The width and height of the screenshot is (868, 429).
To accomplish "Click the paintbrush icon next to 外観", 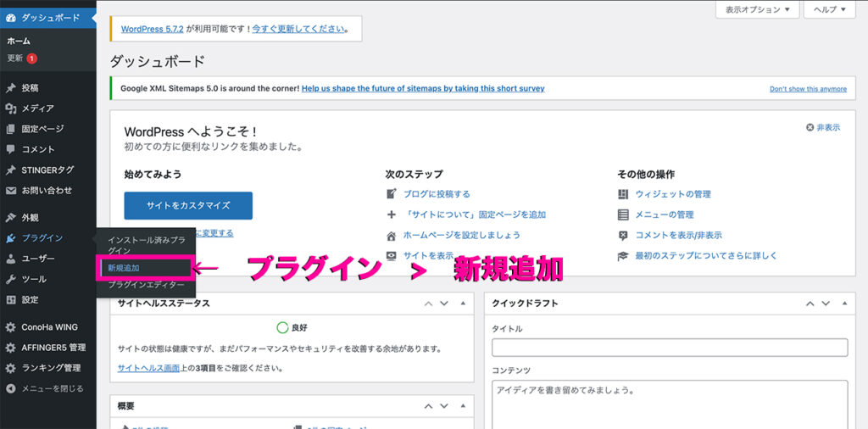I will point(10,218).
